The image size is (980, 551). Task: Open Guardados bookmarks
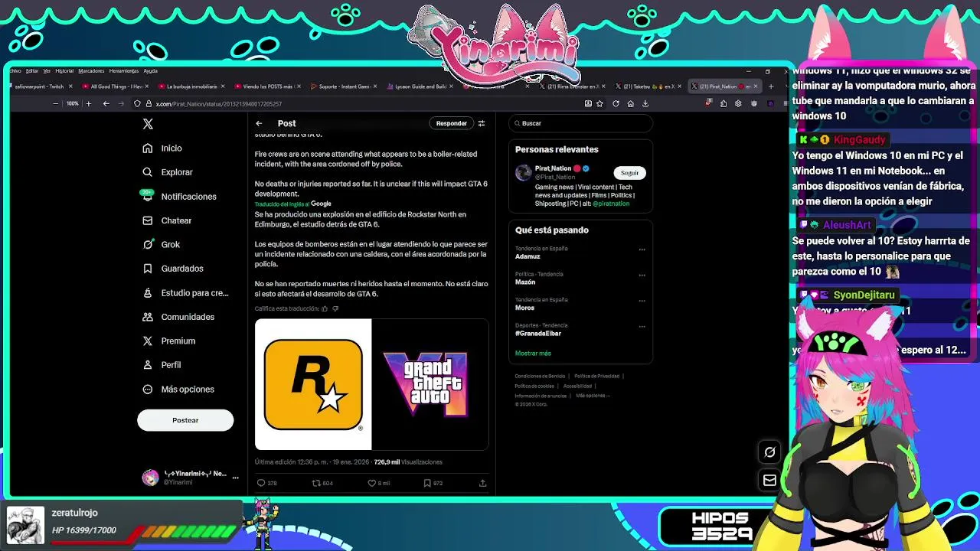click(173, 269)
